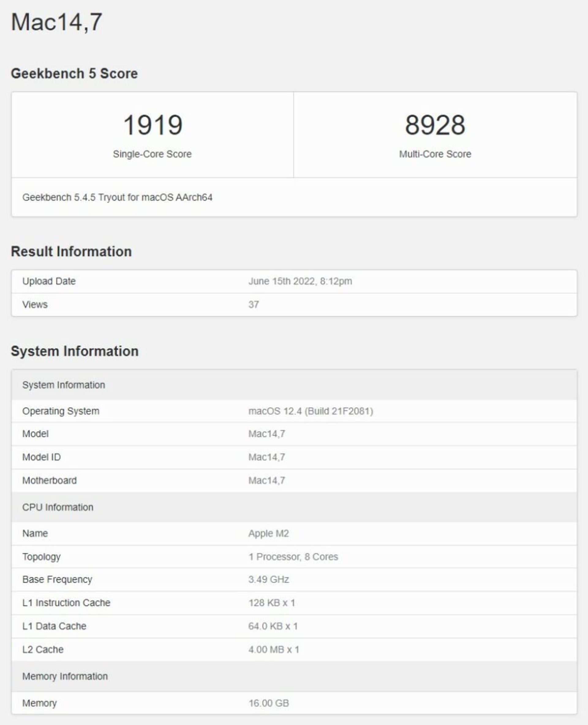Image resolution: width=588 pixels, height=725 pixels.
Task: Click the Multi-Core Score label
Action: tap(435, 154)
